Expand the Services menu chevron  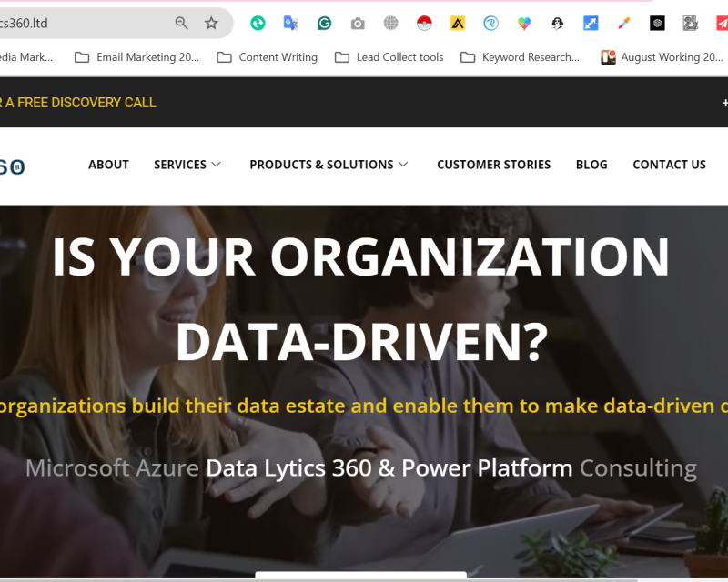tap(217, 165)
